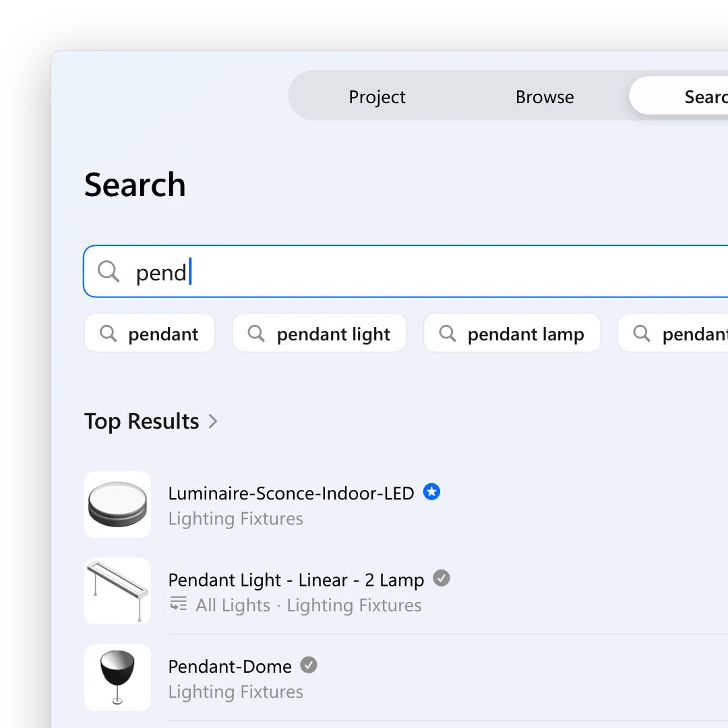Expand Top Results with the chevron arrow
This screenshot has width=728, height=728.
click(212, 421)
